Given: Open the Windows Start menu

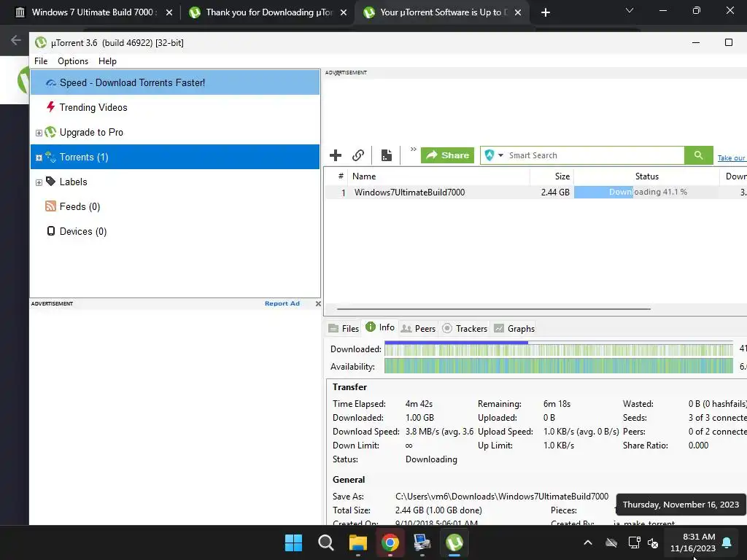Looking at the screenshot, I should coord(293,542).
